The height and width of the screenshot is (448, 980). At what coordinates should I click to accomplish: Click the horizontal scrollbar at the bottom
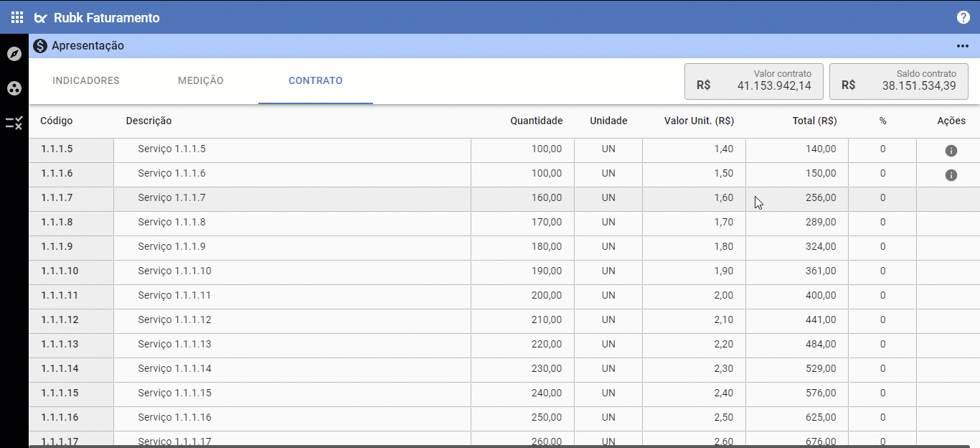point(502,446)
